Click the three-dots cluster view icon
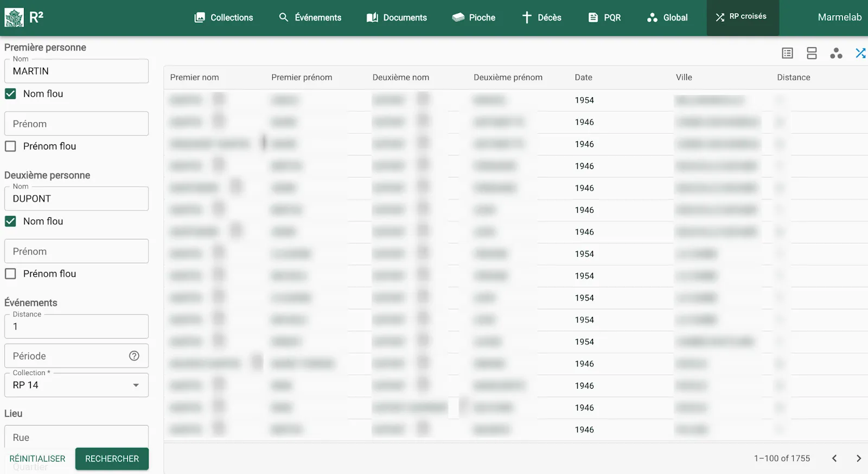The width and height of the screenshot is (868, 474). (x=836, y=53)
